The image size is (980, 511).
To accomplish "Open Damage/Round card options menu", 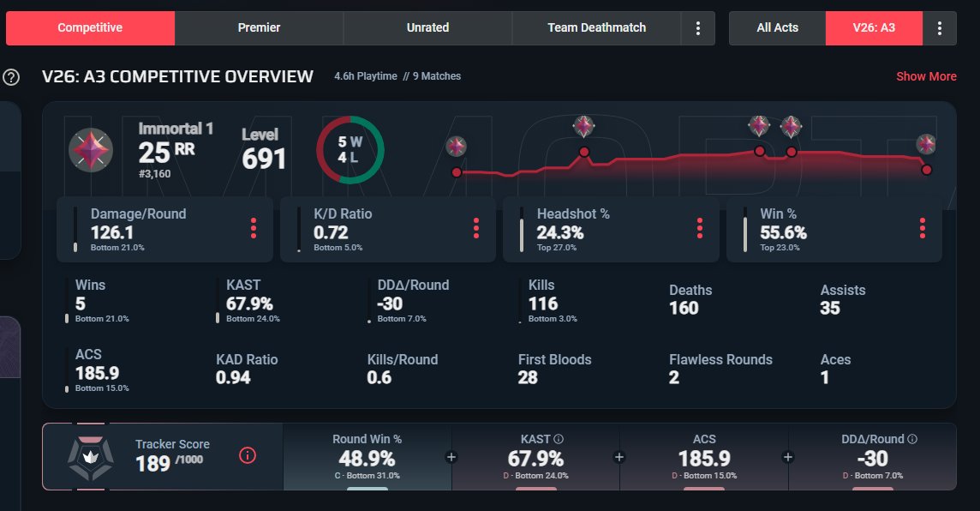I will pos(253,228).
